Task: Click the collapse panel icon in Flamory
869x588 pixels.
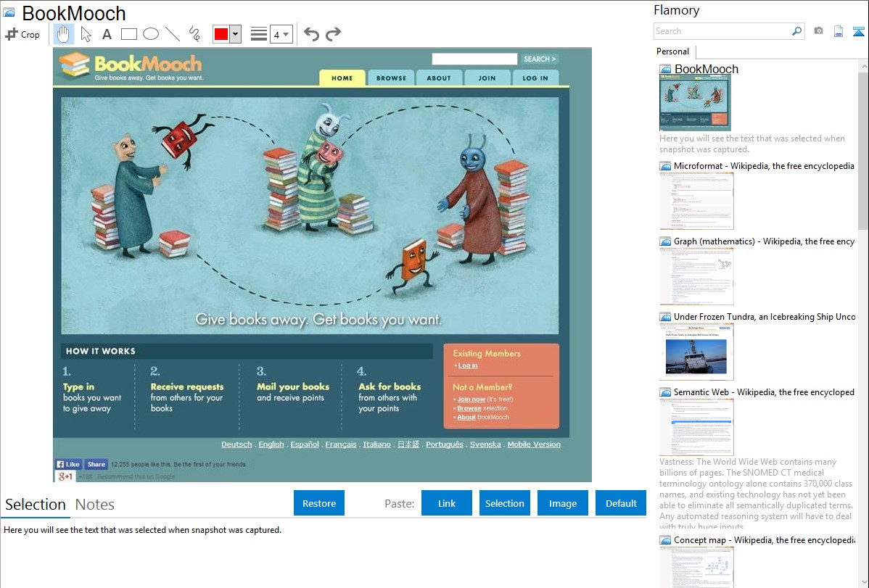Action: pos(858,31)
